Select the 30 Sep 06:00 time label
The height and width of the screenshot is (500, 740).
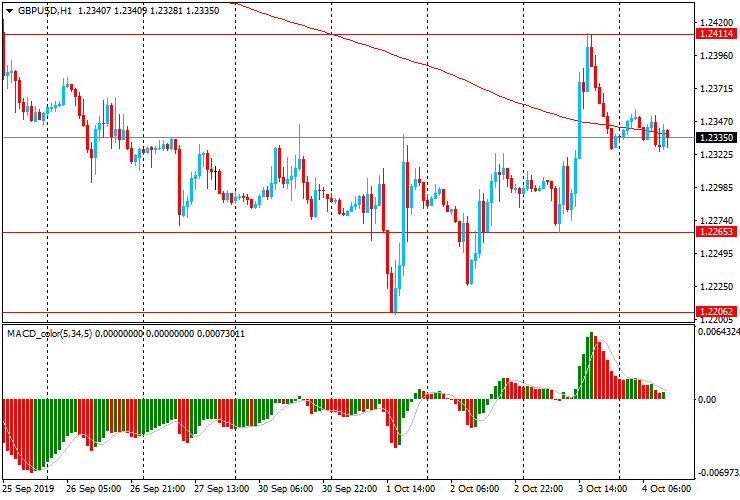click(x=286, y=489)
